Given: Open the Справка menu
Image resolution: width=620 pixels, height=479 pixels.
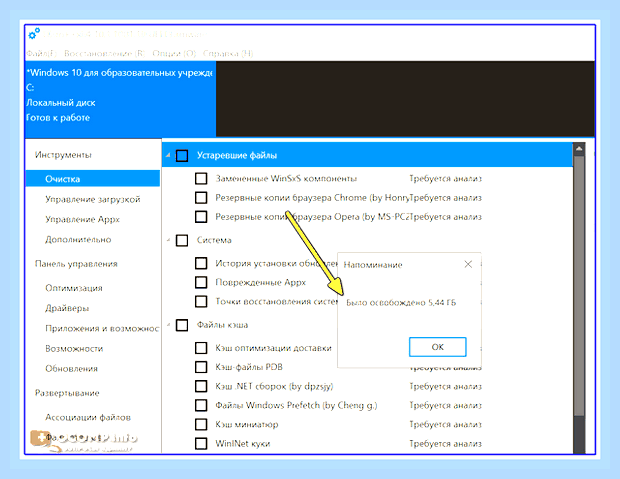Looking at the screenshot, I should [228, 53].
